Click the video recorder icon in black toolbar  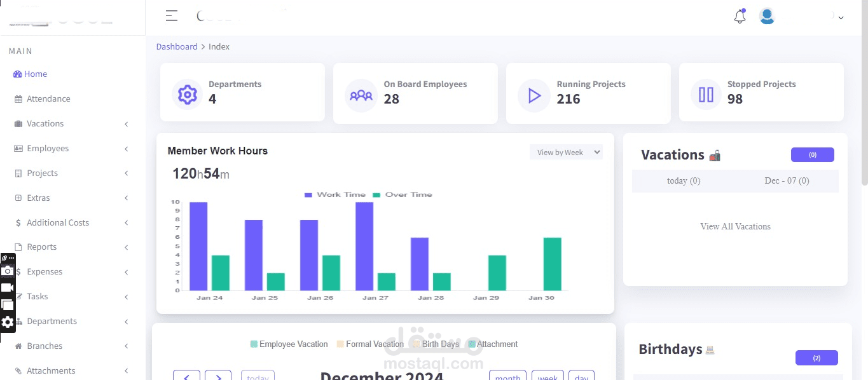pos(8,287)
